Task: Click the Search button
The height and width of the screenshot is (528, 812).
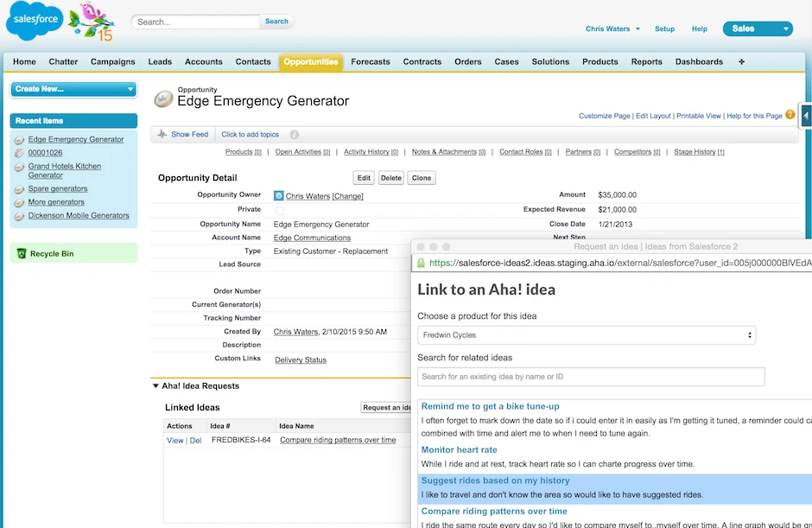Action: [x=276, y=22]
